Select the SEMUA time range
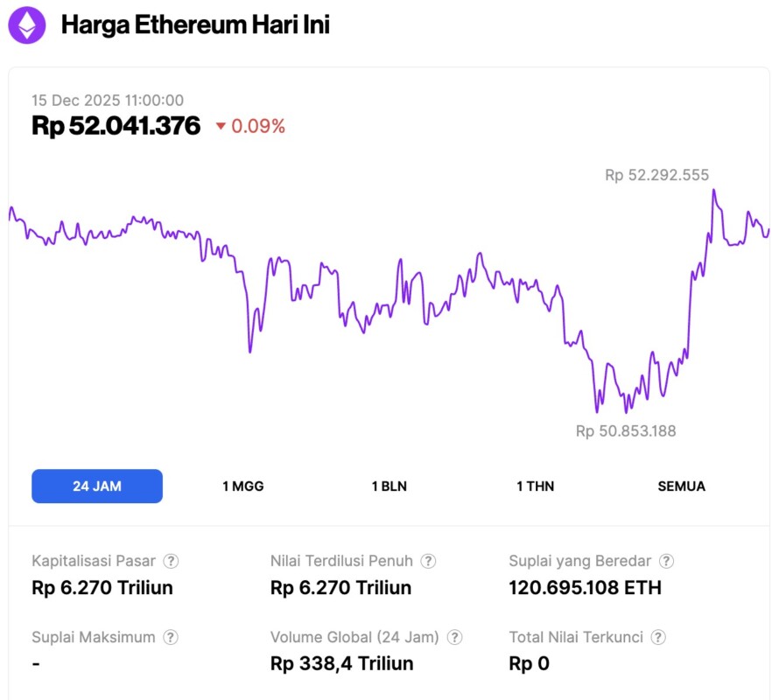 click(x=681, y=486)
